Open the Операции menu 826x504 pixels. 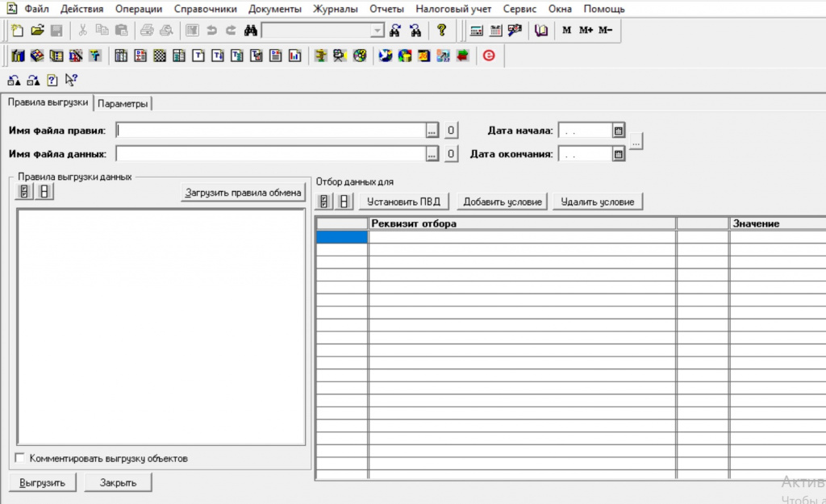pos(139,9)
